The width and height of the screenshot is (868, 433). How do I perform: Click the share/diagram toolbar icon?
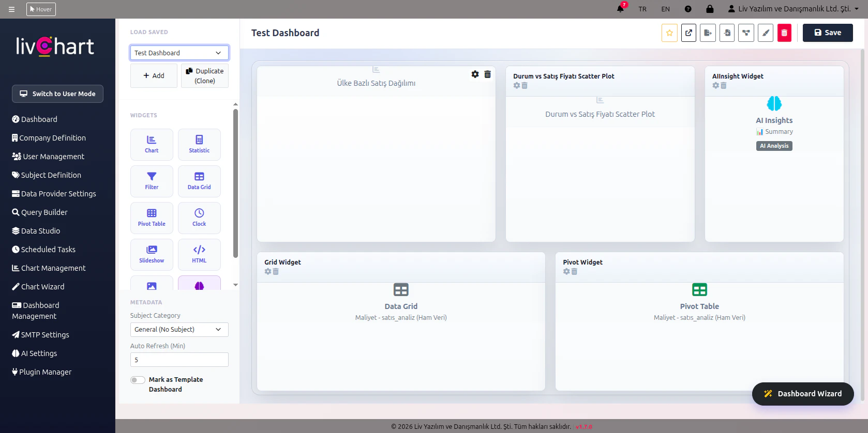pyautogui.click(x=746, y=33)
